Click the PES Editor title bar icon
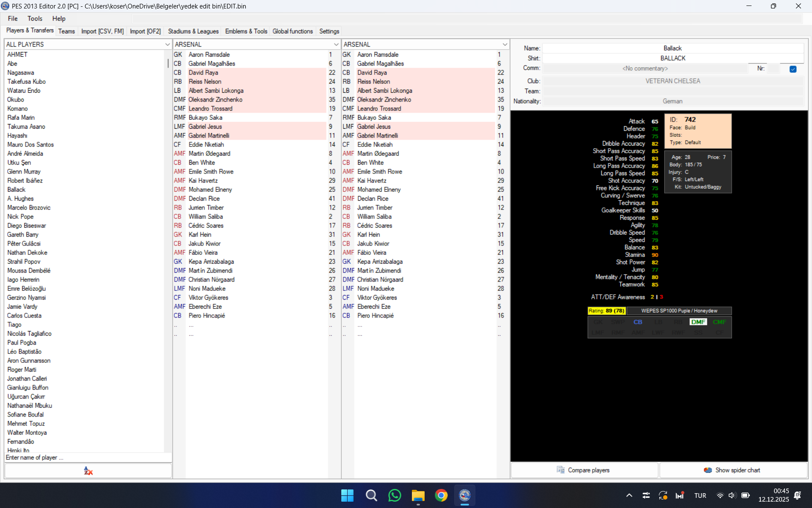The height and width of the screenshot is (508, 812). click(5, 6)
